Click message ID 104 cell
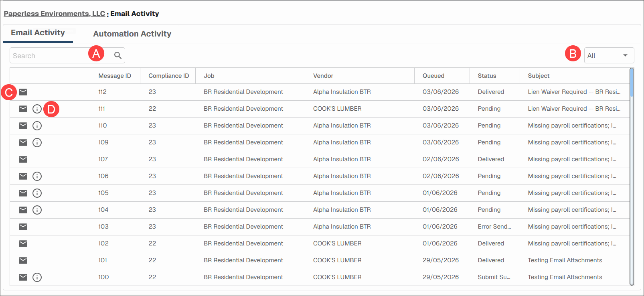This screenshot has width=644, height=296. [103, 210]
